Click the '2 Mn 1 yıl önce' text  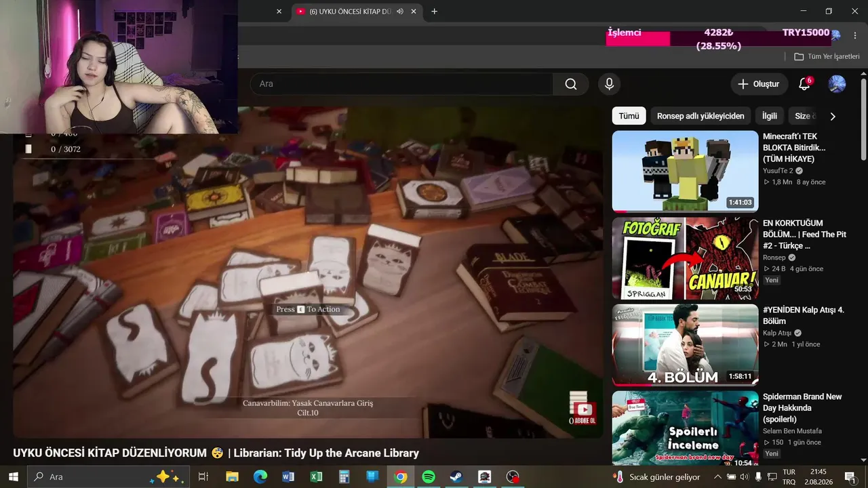tap(791, 344)
